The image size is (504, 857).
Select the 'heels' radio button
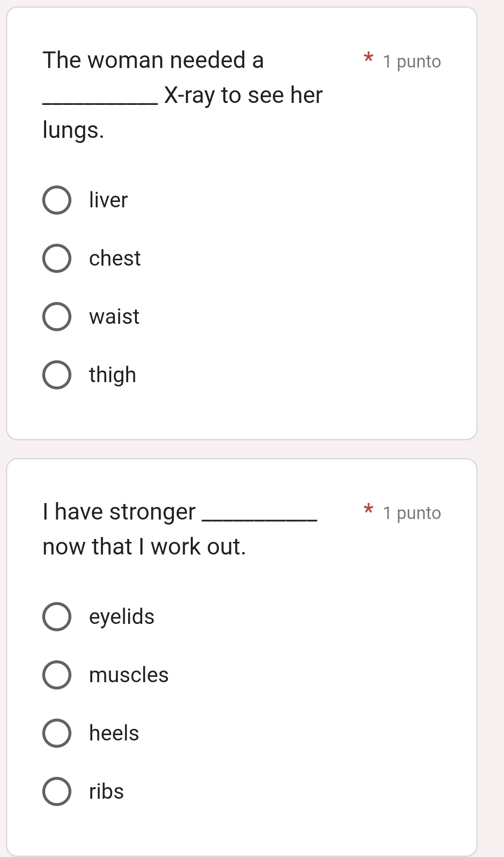57,733
